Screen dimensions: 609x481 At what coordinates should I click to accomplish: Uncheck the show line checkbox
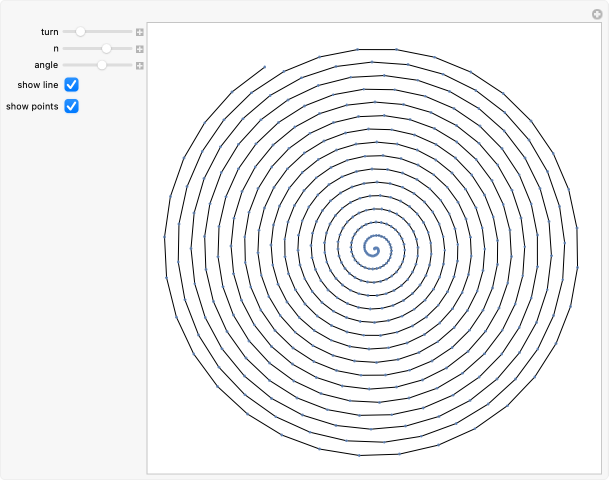(72, 85)
